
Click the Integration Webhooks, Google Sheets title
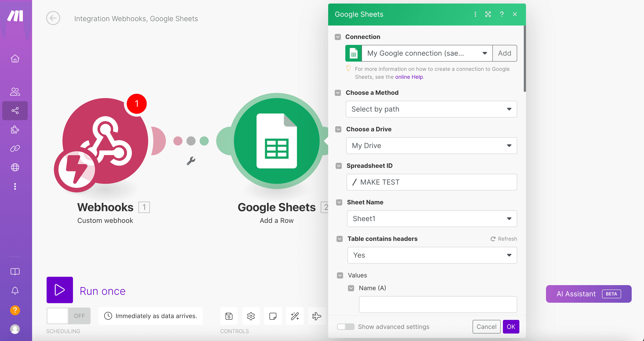click(136, 18)
